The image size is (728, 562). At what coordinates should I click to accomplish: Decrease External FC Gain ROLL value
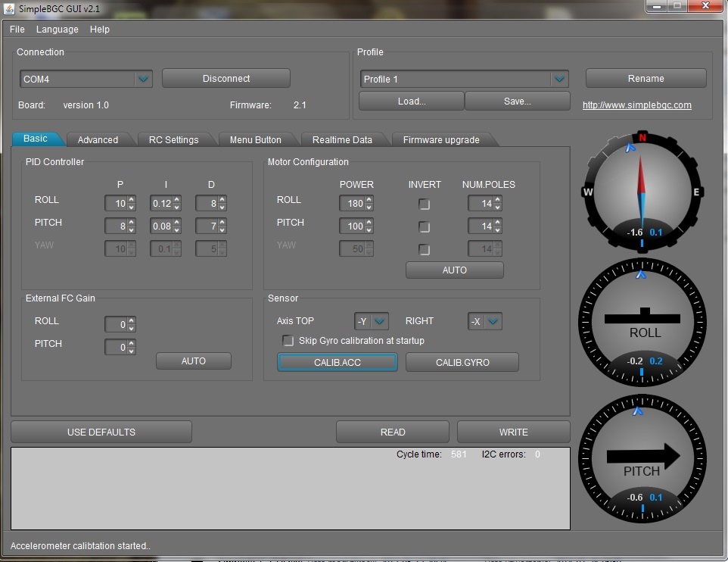(x=132, y=329)
